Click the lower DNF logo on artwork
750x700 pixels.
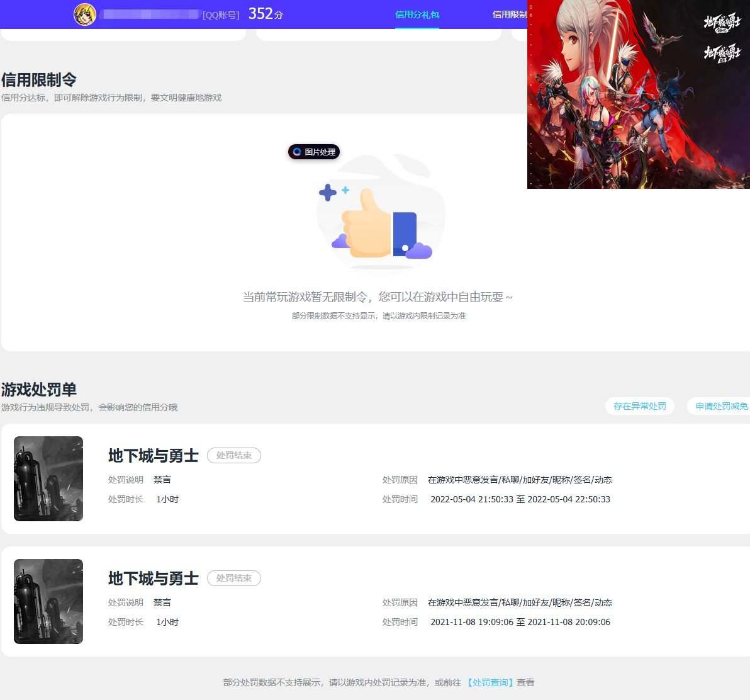(722, 53)
